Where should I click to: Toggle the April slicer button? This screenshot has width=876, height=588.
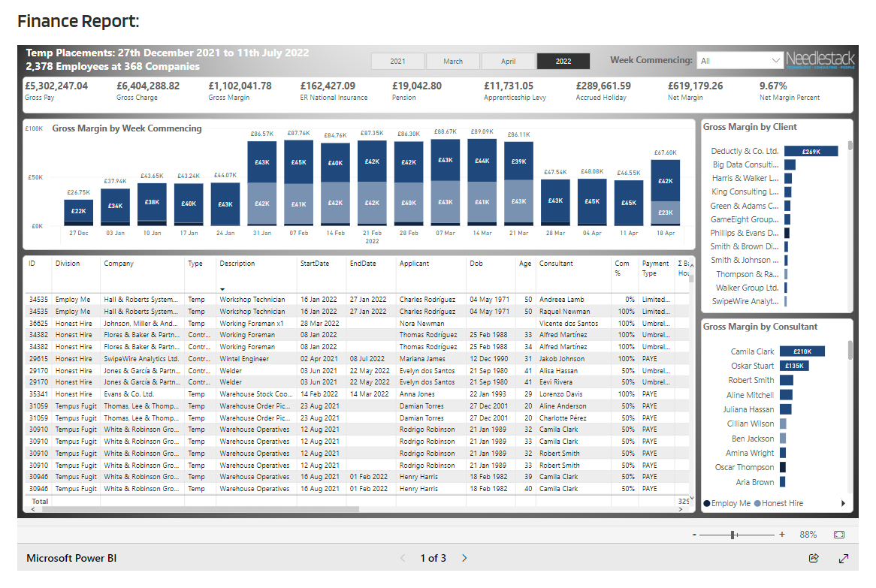coord(508,62)
